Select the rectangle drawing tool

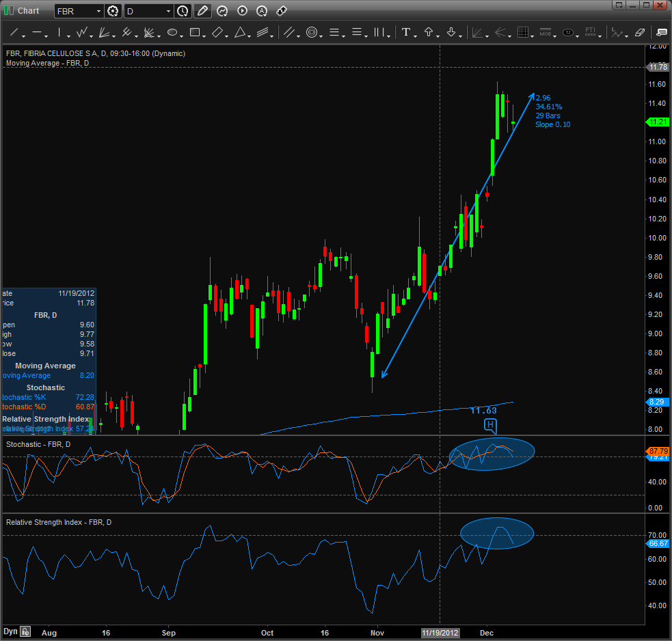click(x=195, y=32)
